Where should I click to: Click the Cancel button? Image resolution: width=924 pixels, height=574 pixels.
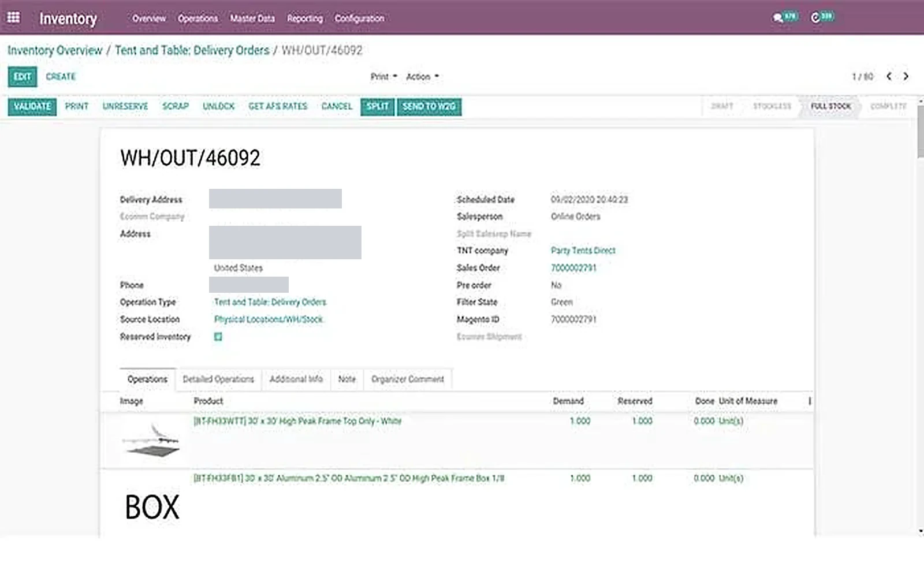click(x=337, y=106)
